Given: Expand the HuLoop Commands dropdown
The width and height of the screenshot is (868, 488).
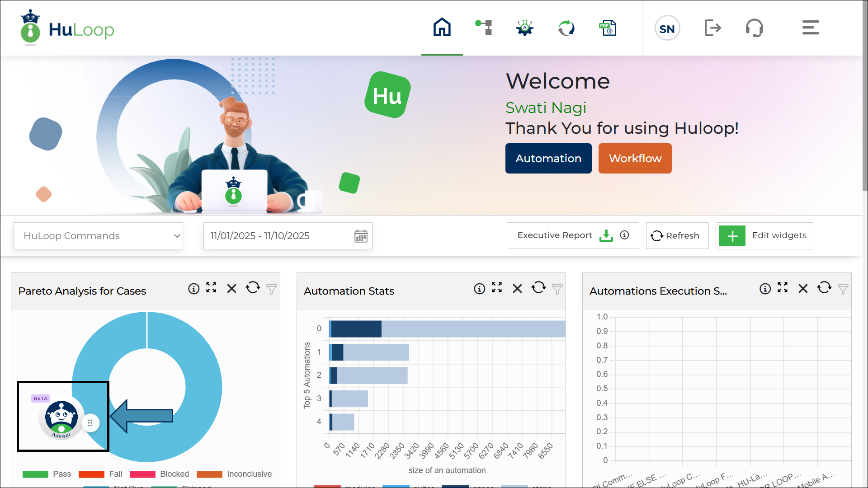Looking at the screenshot, I should [x=98, y=236].
